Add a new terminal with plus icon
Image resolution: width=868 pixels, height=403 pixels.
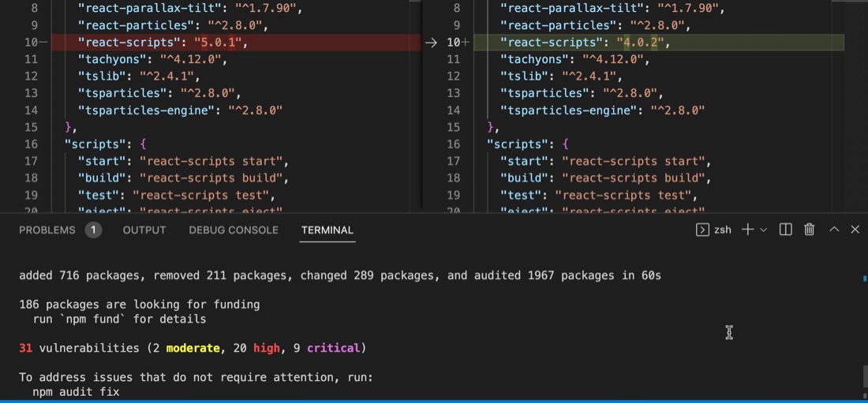(x=747, y=229)
